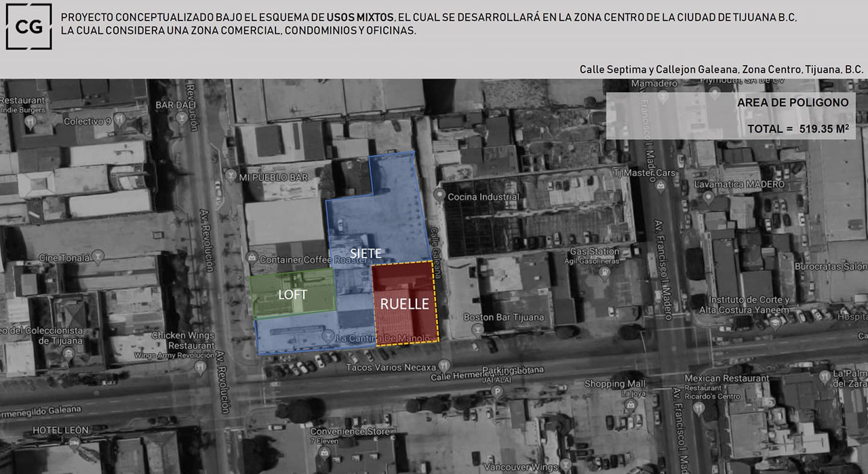The height and width of the screenshot is (474, 868).
Task: Click the Calle Septima y Callejon Galeana address
Action: click(722, 70)
